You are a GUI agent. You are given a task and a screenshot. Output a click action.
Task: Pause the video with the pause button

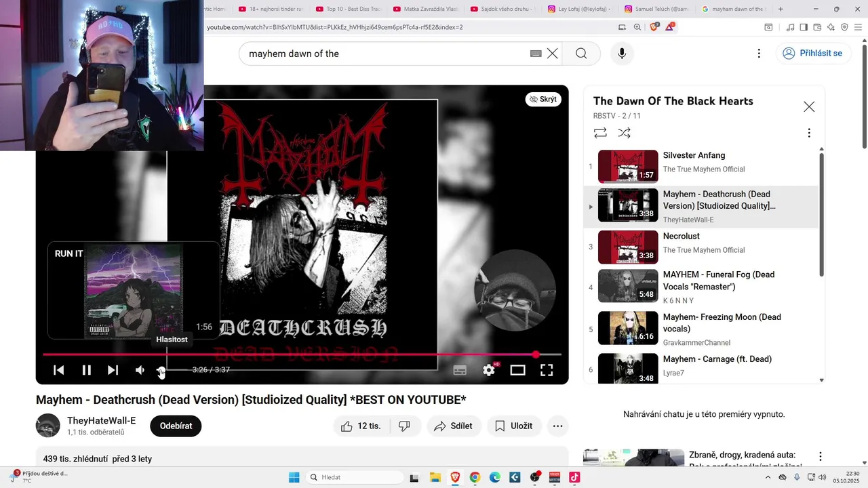(x=86, y=370)
